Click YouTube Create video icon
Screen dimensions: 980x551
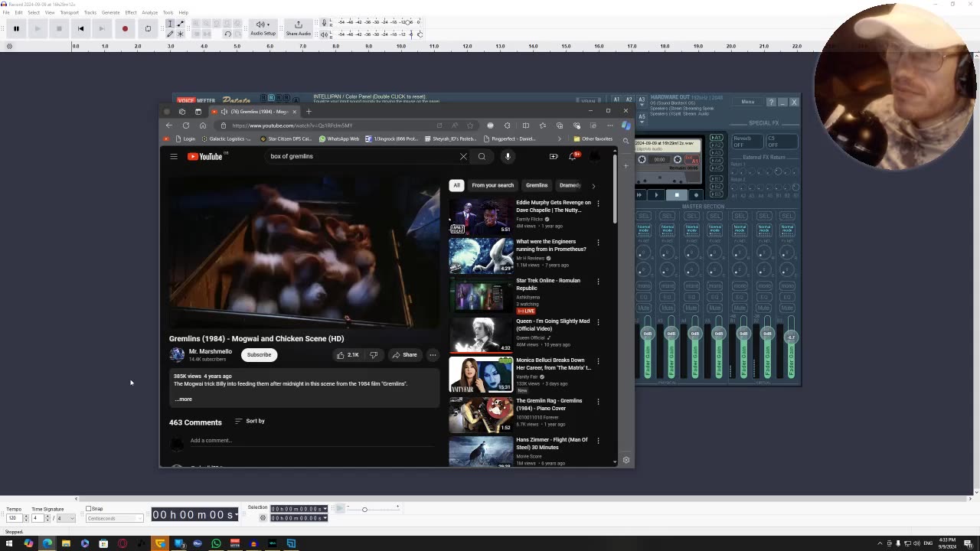point(554,156)
